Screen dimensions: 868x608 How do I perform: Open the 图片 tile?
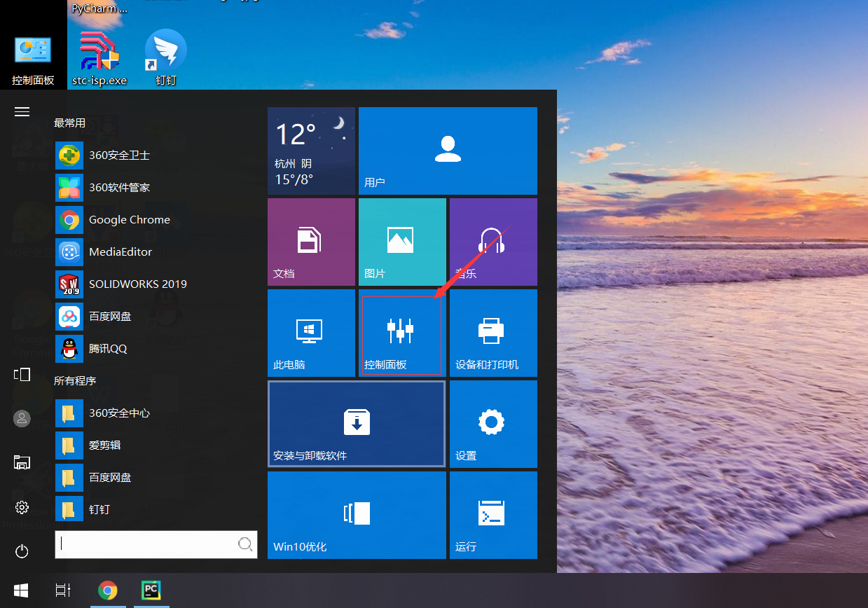(402, 242)
